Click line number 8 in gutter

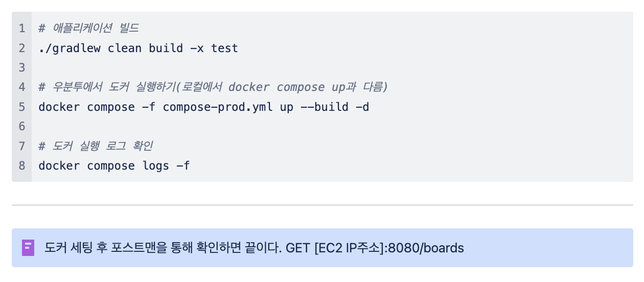[22, 166]
